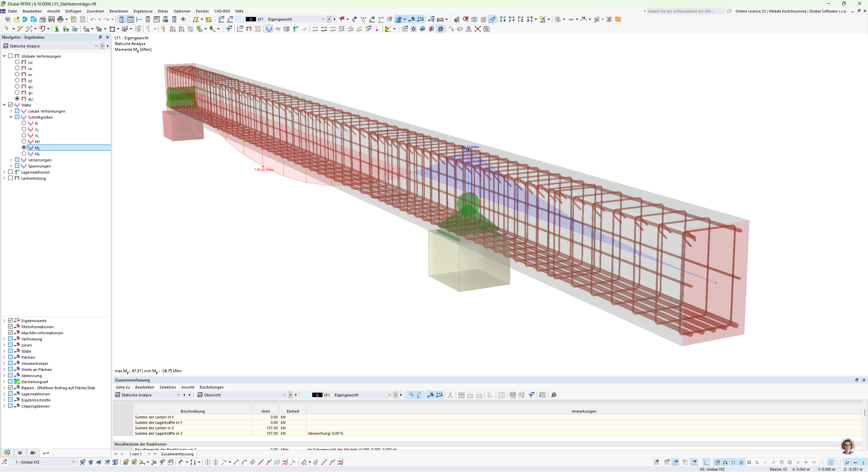Open the Statische Analyse navigator dropdown
868x472 pixels.
[x=96, y=46]
